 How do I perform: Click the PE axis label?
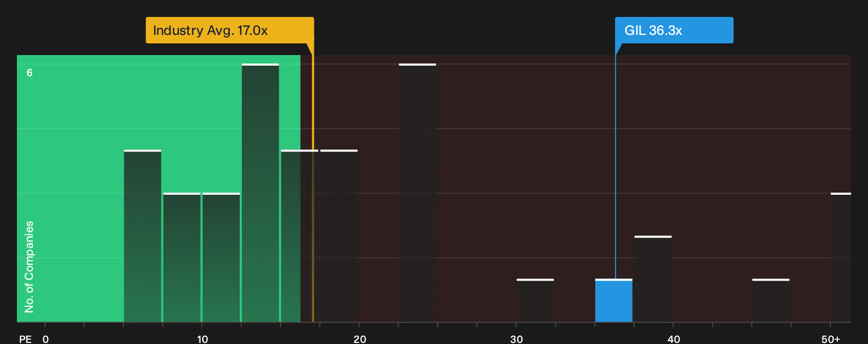point(25,339)
